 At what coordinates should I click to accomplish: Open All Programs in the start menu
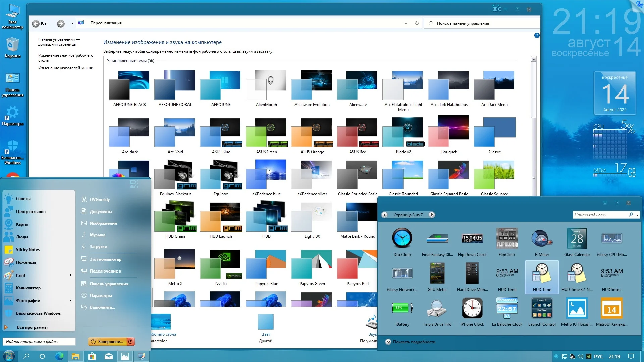coord(32,327)
